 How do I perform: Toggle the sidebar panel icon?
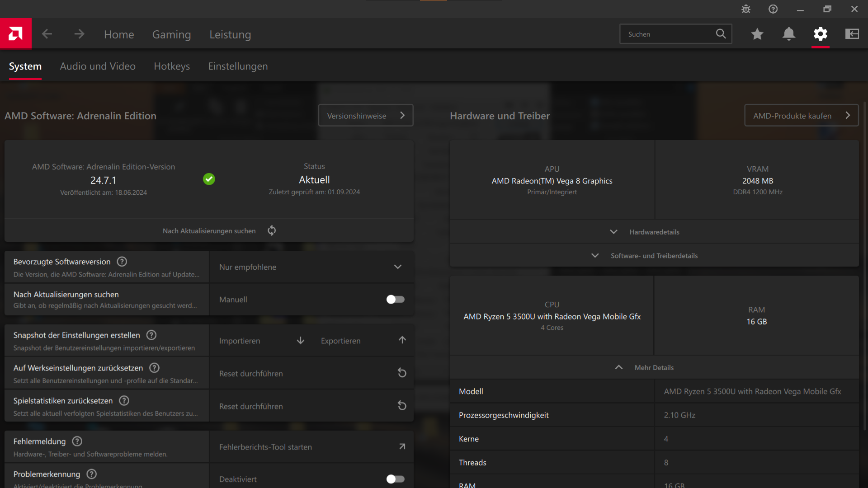852,34
